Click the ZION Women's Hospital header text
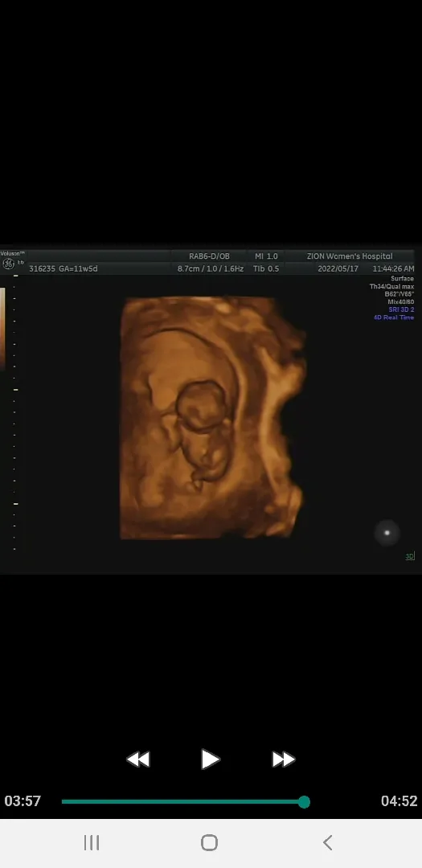Screen dimensions: 422x868 coord(350,256)
